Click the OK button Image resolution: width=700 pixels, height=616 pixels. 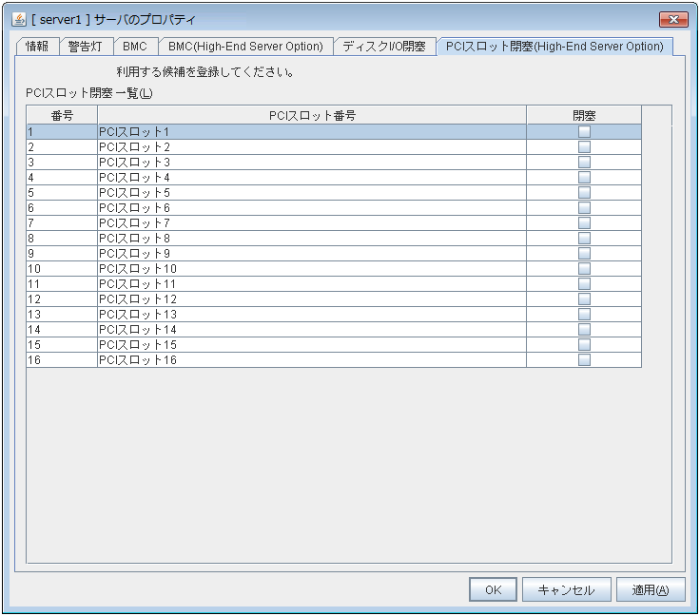click(x=493, y=589)
